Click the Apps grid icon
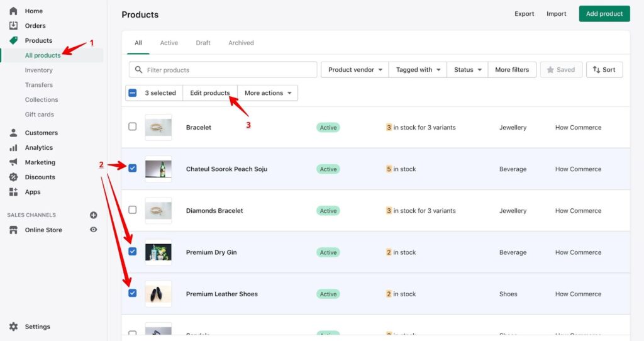Screen dimensions: 644x341 pyautogui.click(x=13, y=192)
